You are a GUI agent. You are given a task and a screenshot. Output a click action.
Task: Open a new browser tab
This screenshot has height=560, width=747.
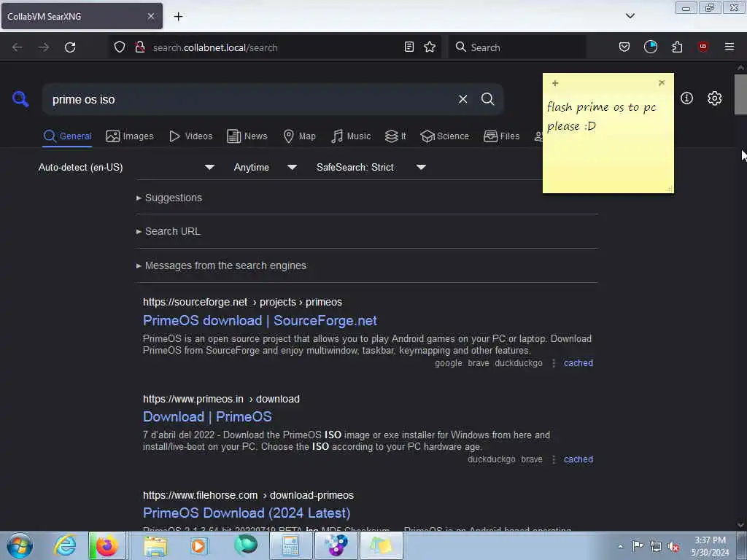pos(178,17)
